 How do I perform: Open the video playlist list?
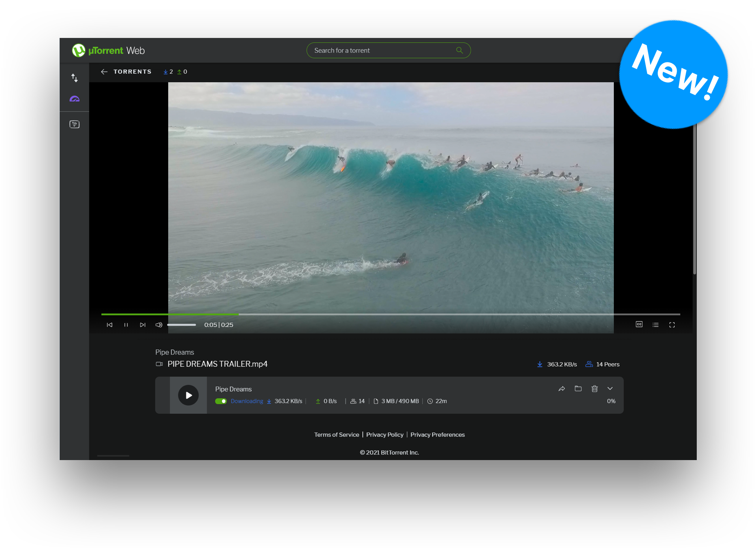(656, 325)
